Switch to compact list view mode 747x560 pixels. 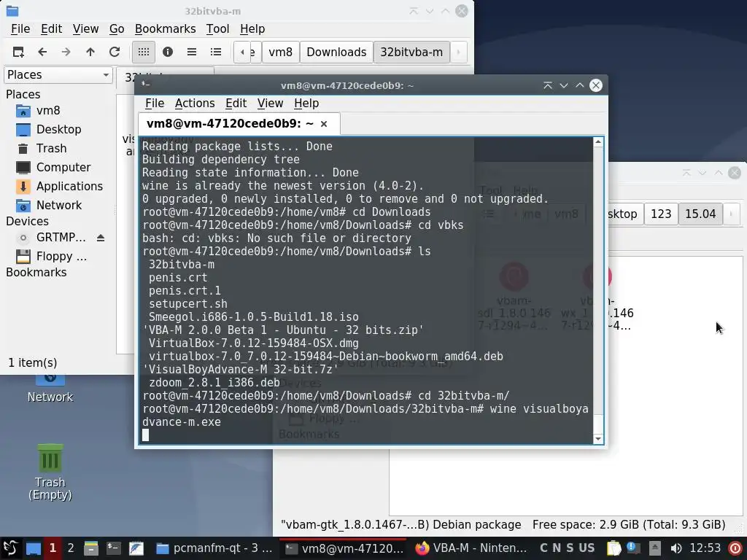[x=192, y=52]
